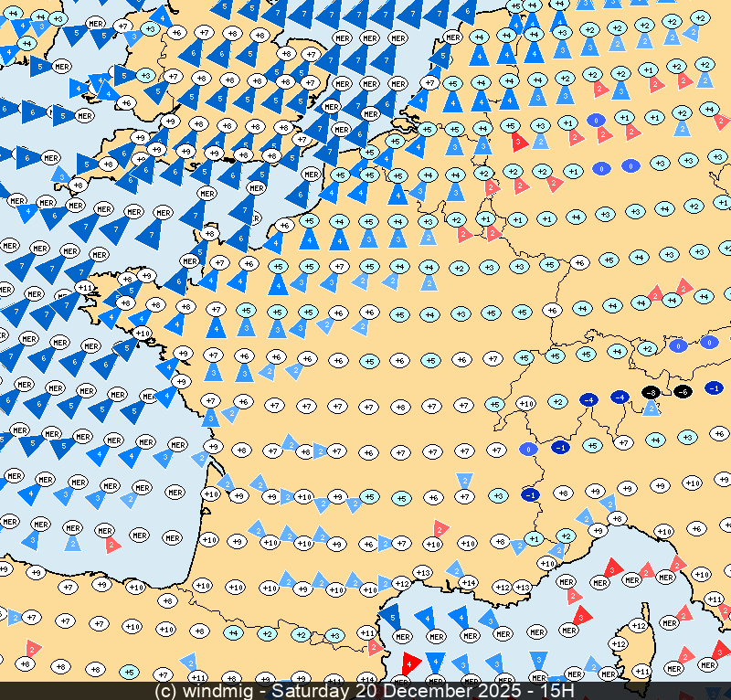731x700 pixels.
Task: Select the +14 marker beside the +12 and +13 markers
Action: coord(468,582)
